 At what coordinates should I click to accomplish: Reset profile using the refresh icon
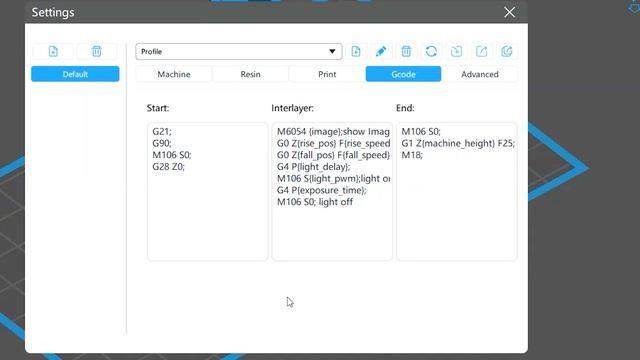431,51
